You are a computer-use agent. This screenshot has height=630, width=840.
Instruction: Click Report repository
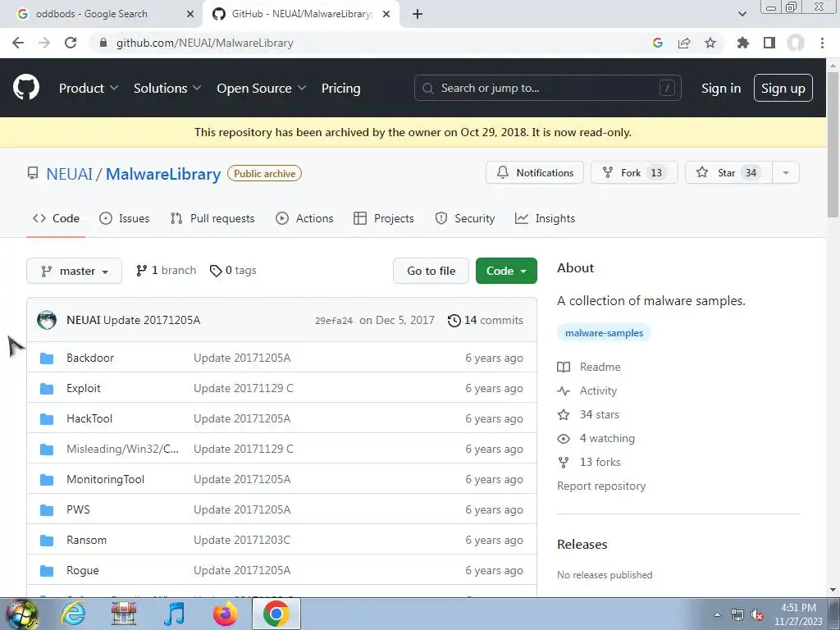(x=601, y=486)
